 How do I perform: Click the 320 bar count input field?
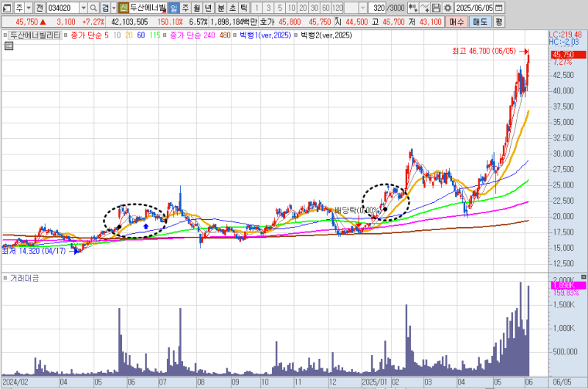[x=378, y=7]
